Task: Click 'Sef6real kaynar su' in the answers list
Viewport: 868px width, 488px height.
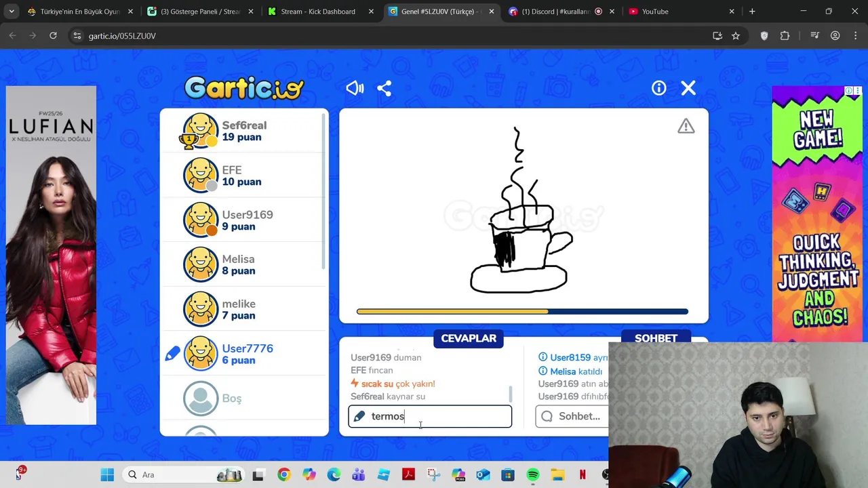Action: coord(388,396)
